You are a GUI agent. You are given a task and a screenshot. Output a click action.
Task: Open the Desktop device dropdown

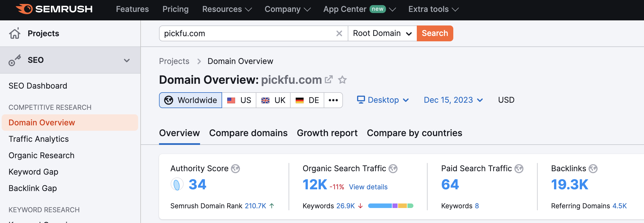383,100
